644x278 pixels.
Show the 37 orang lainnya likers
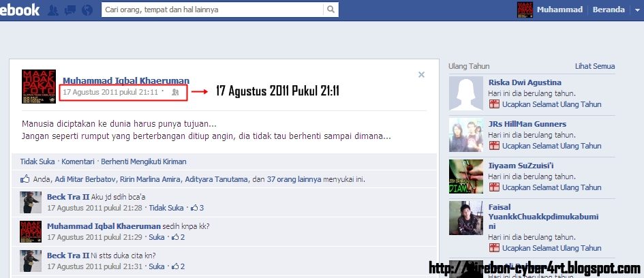point(294,179)
